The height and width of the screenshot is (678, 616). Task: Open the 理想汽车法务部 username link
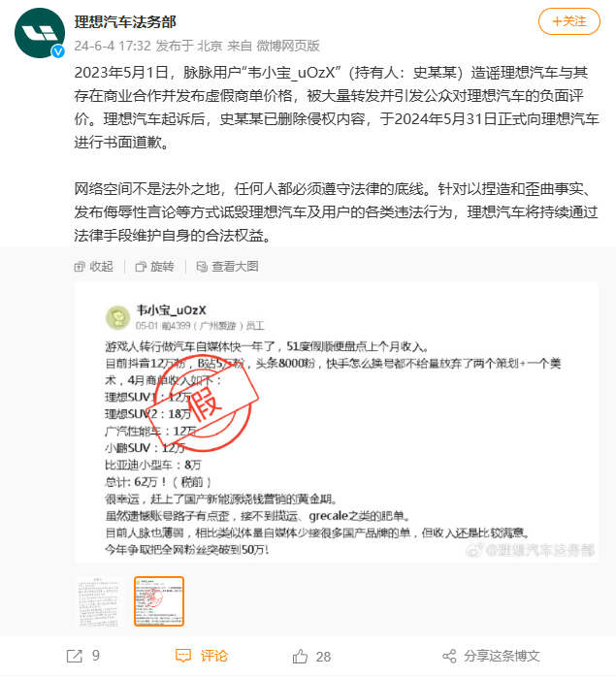pyautogui.click(x=125, y=21)
